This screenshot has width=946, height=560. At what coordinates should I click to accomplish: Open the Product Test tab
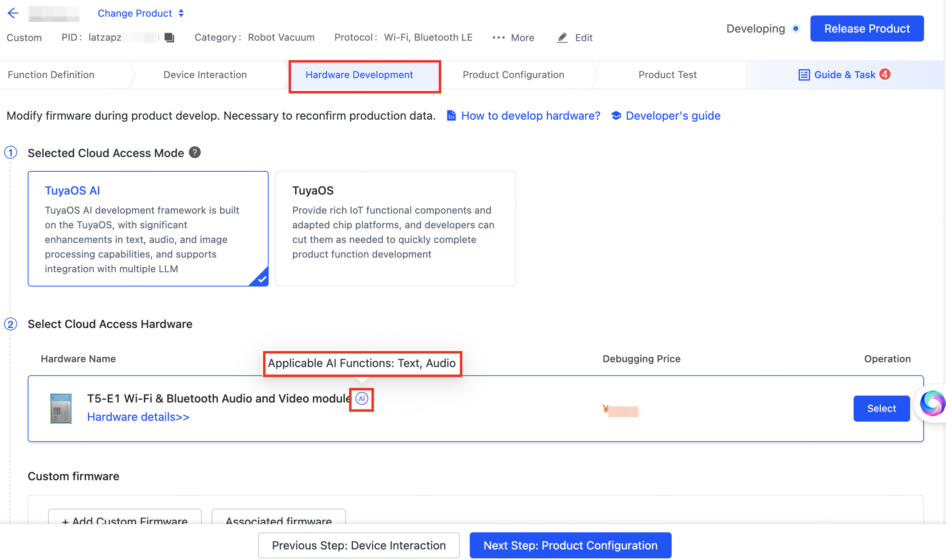tap(668, 75)
